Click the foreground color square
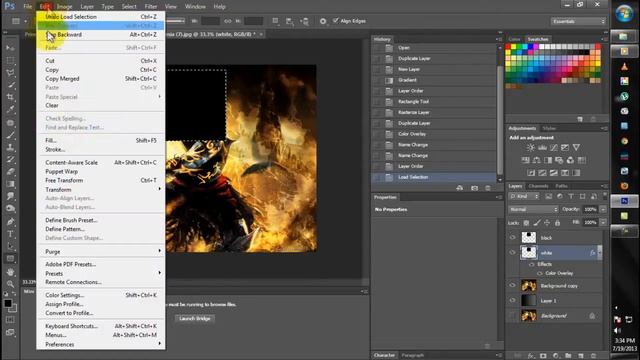This screenshot has height=360, width=640. pyautogui.click(x=8, y=303)
